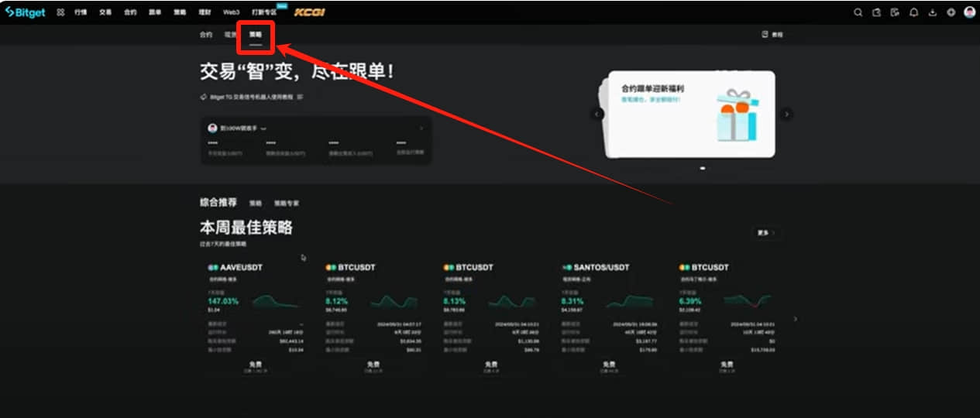Image resolution: width=980 pixels, height=418 pixels.
Task: Show next banner with right carousel arrow
Action: coord(786,114)
